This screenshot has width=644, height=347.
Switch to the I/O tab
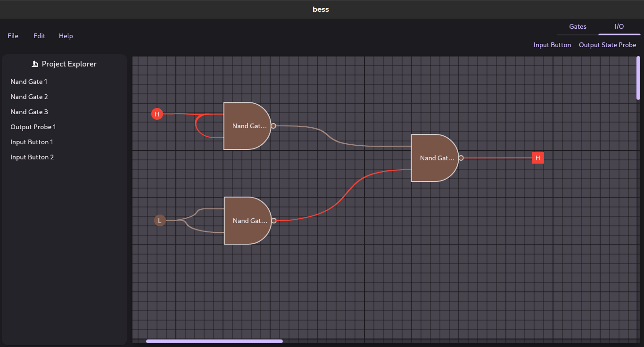619,26
